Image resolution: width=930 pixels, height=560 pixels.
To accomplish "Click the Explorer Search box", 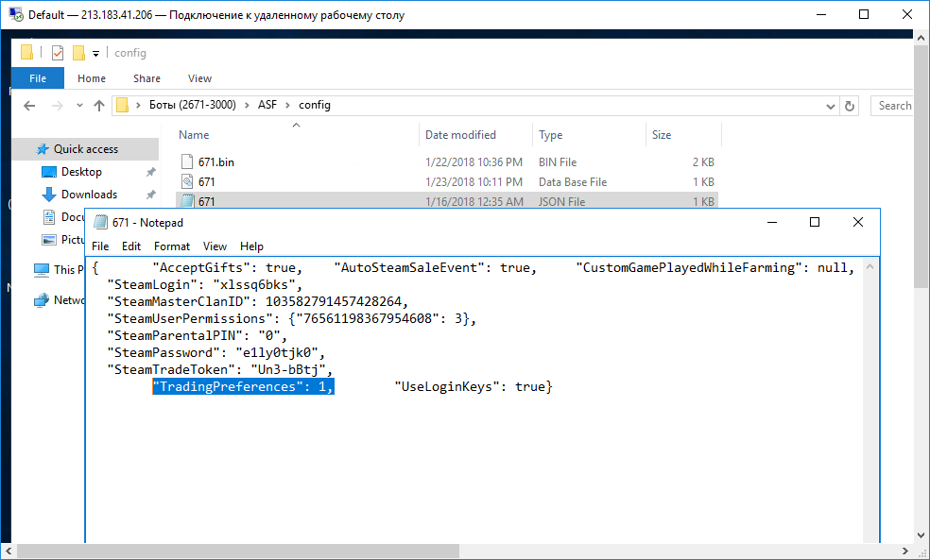I will (892, 106).
